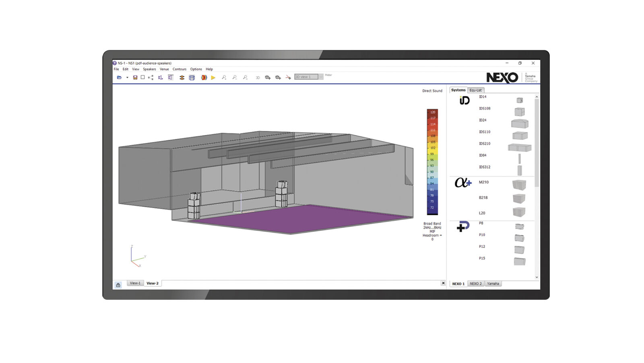Select the B218 subwoofer thumbnail
This screenshot has width=644, height=363.
coord(519,198)
